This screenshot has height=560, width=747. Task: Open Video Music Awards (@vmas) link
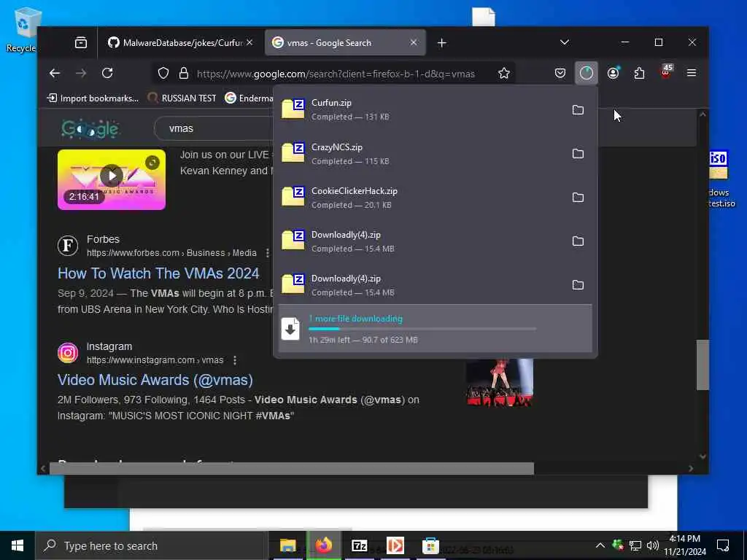155,380
